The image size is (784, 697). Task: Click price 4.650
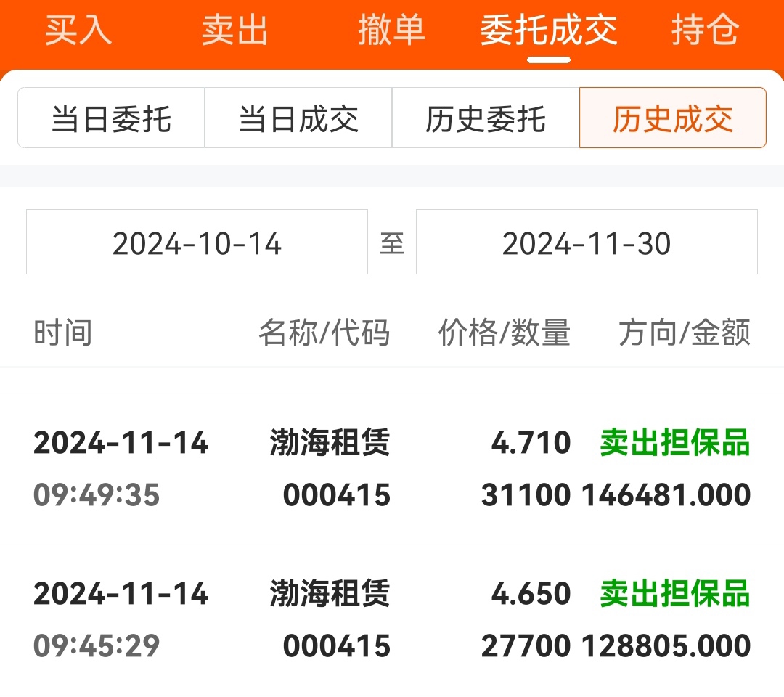click(x=531, y=594)
